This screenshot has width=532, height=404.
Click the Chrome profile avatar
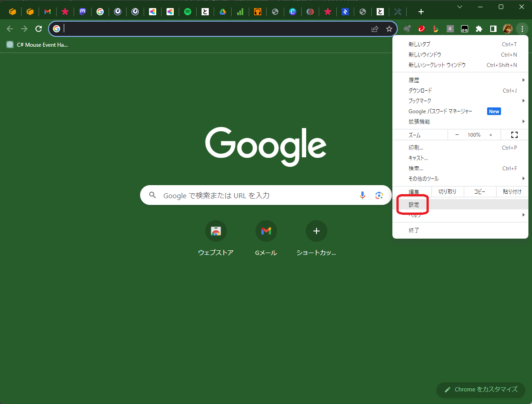507,28
